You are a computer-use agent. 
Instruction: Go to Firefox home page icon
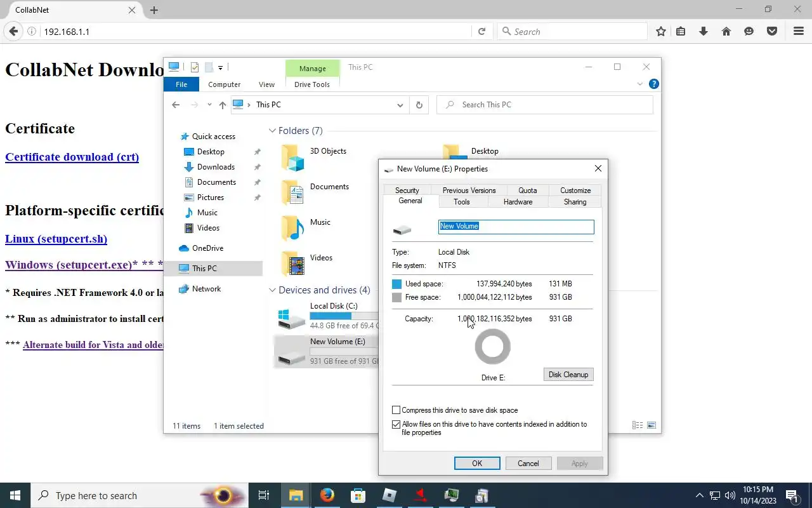tap(726, 31)
